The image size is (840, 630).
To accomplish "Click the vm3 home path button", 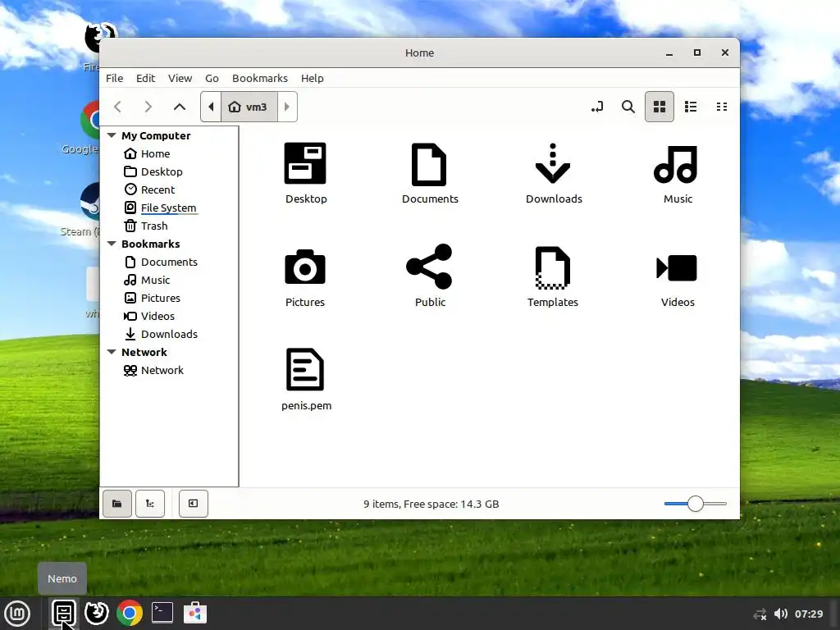I will point(249,107).
